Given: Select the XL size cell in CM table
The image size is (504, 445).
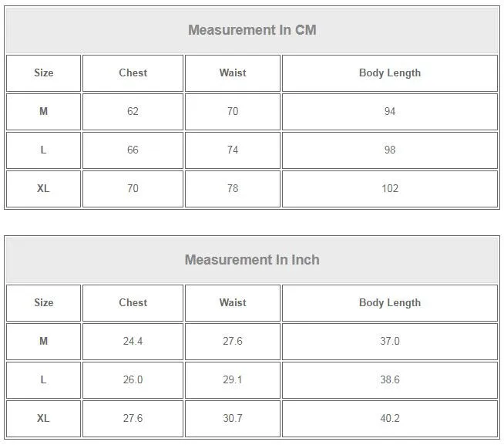Looking at the screenshot, I should coord(43,189).
